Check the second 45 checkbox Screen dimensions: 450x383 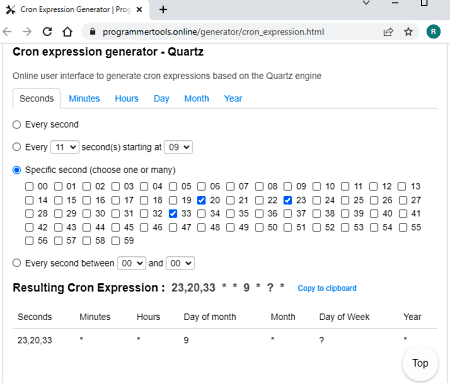point(115,227)
